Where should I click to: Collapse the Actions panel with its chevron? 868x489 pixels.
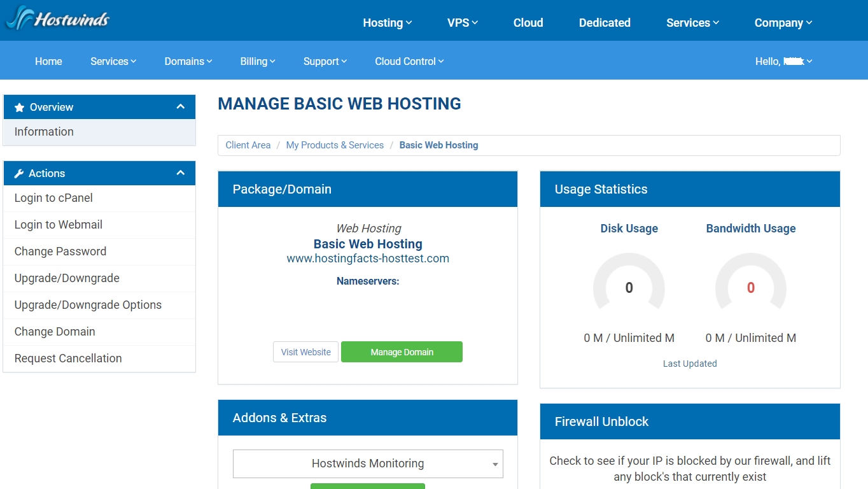tap(181, 173)
